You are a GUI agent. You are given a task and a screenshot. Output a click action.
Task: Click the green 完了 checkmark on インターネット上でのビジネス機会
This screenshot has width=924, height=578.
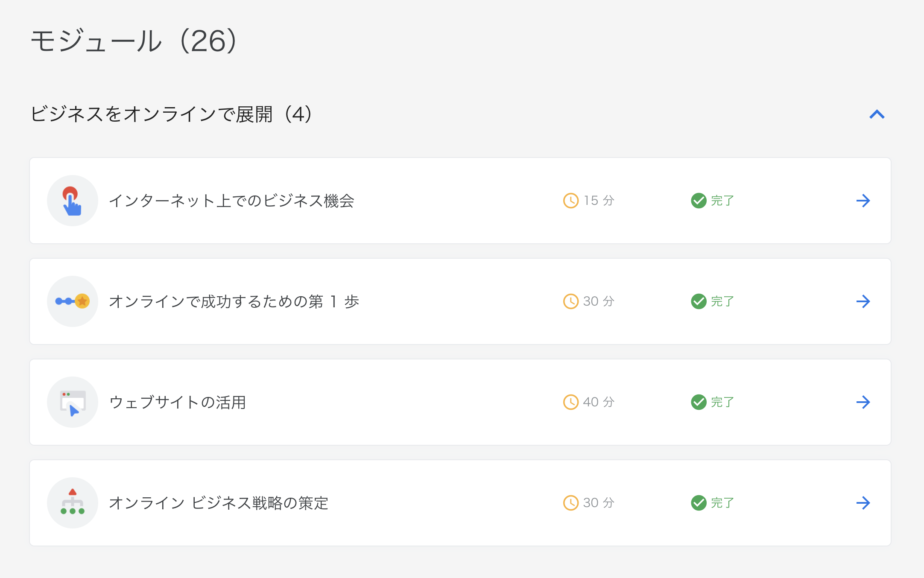(699, 201)
